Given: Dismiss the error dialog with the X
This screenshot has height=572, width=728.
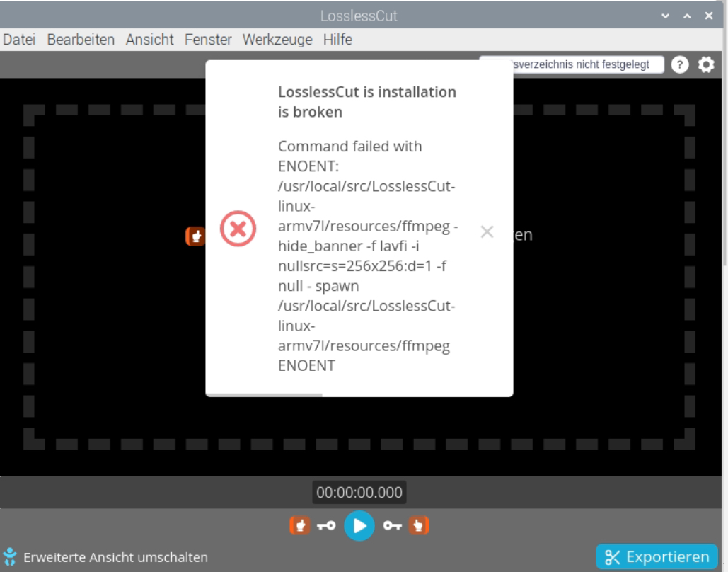Looking at the screenshot, I should (487, 231).
